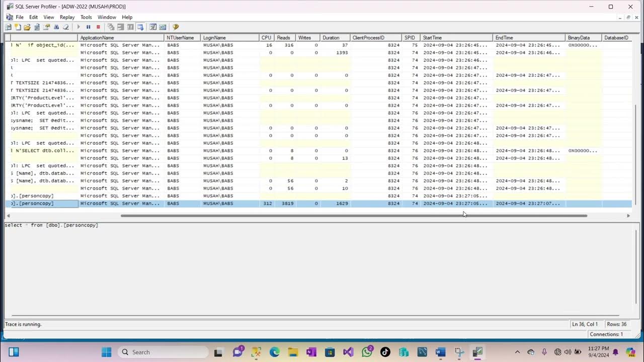644x362 pixels.
Task: Click the Open Trace File folder icon
Action: click(27, 27)
